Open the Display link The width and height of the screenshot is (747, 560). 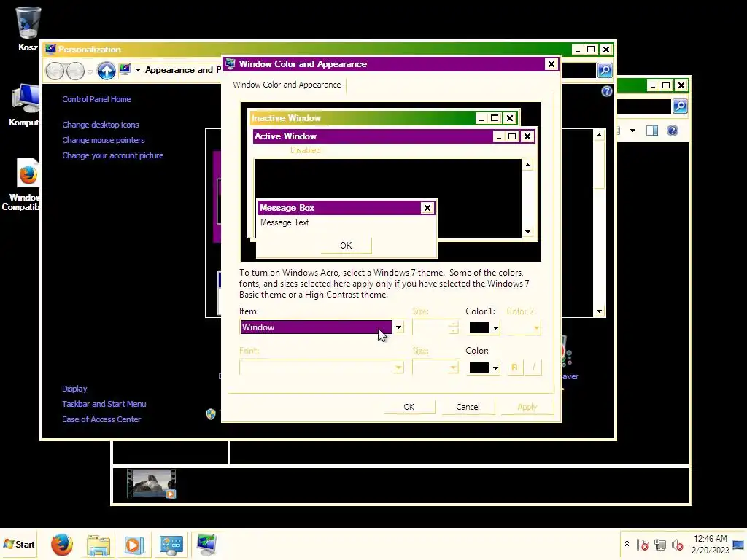pyautogui.click(x=74, y=389)
